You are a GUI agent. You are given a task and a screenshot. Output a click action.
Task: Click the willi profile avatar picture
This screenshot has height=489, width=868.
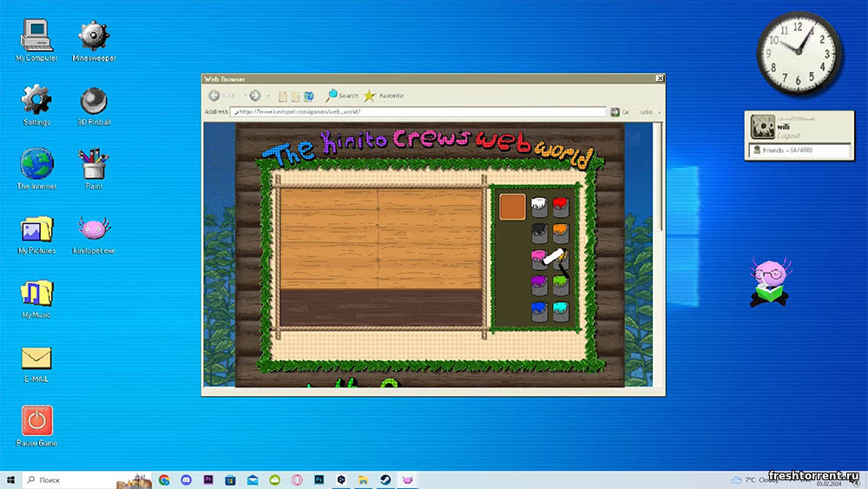(x=763, y=127)
